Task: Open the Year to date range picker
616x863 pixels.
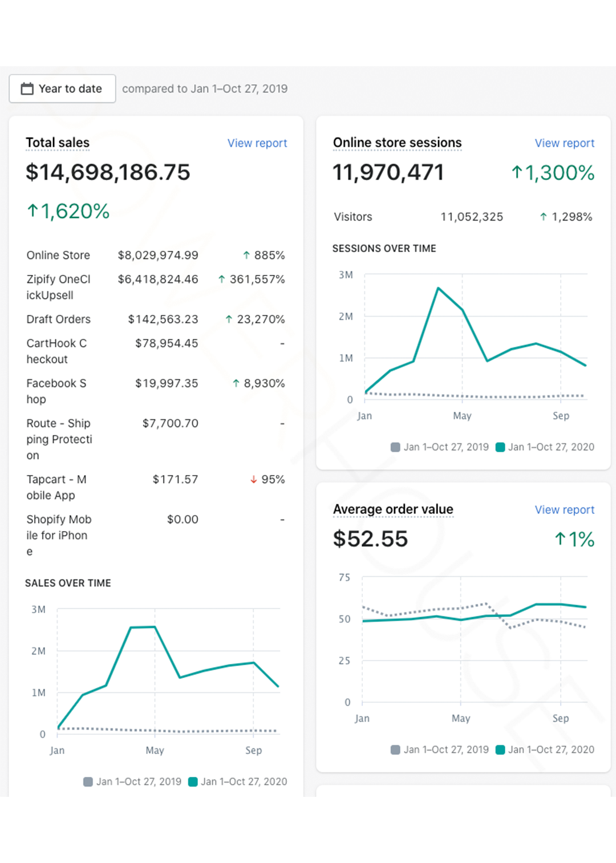Action: (x=62, y=89)
